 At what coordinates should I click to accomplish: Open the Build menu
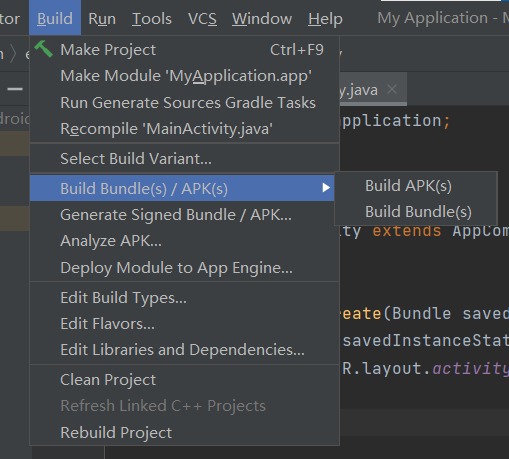click(x=55, y=18)
